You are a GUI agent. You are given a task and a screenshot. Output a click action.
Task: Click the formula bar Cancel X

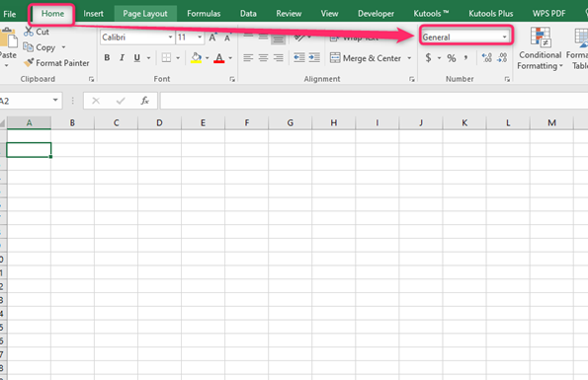click(96, 101)
